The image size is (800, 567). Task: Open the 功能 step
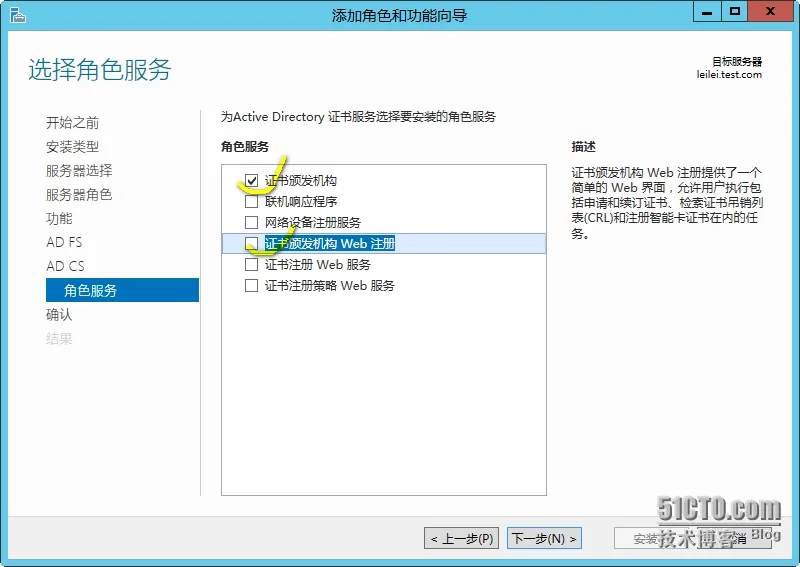[59, 218]
